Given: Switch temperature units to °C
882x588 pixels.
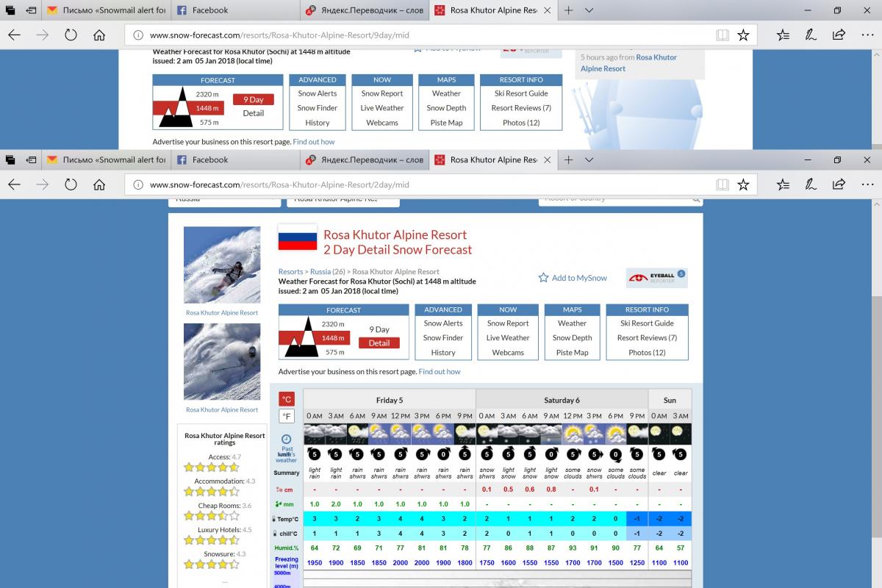Looking at the screenshot, I should (287, 399).
